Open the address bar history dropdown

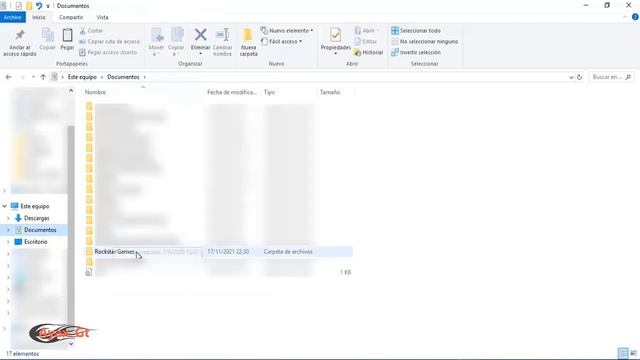tap(571, 77)
